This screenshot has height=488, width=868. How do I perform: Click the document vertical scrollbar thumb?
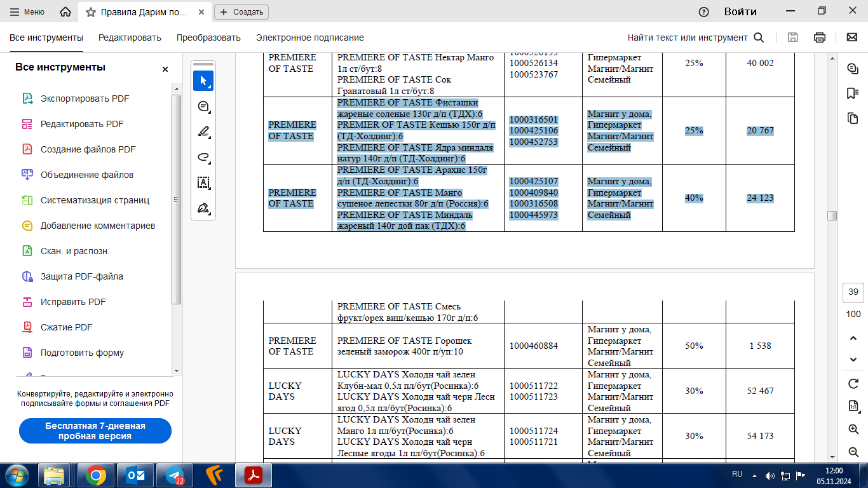pos(832,216)
